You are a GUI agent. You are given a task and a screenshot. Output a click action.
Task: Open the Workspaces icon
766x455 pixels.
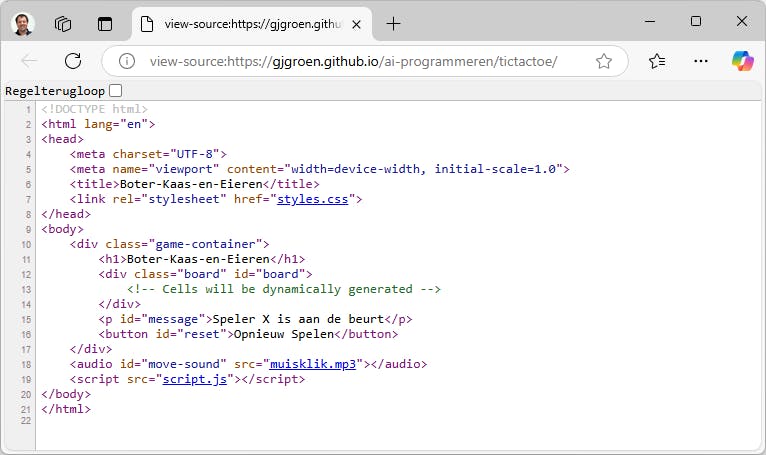coord(63,24)
